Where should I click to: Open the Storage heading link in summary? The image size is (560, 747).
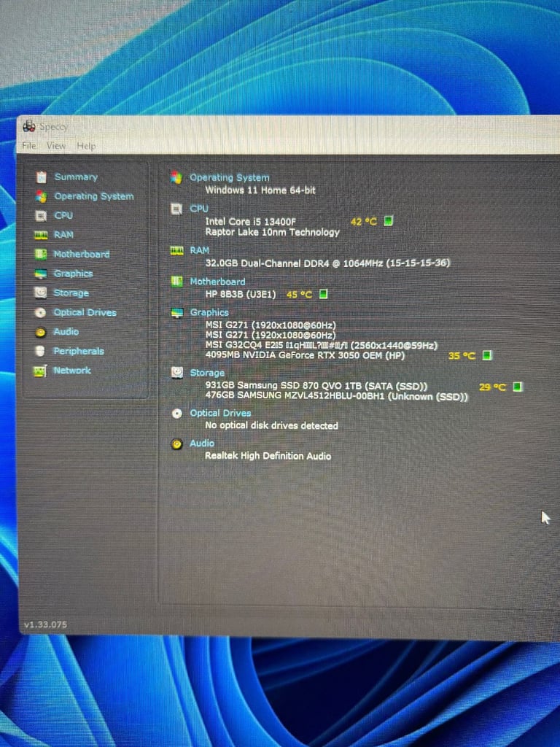pos(207,373)
